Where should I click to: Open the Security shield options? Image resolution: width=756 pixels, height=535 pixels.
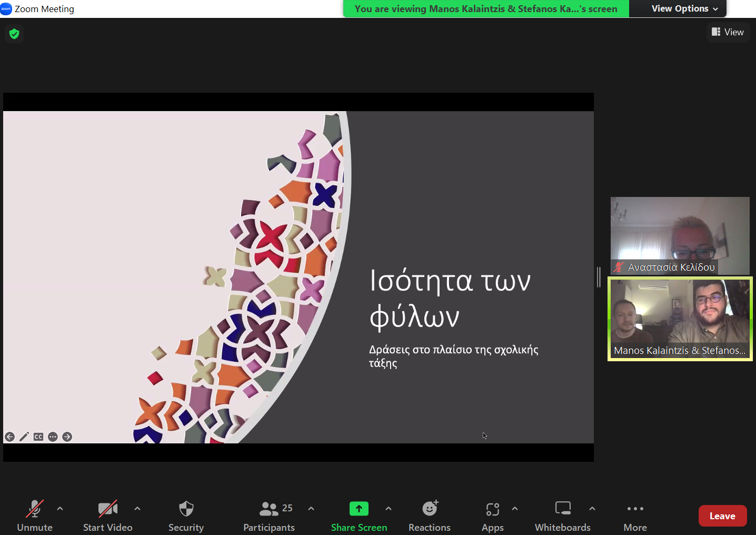click(186, 509)
